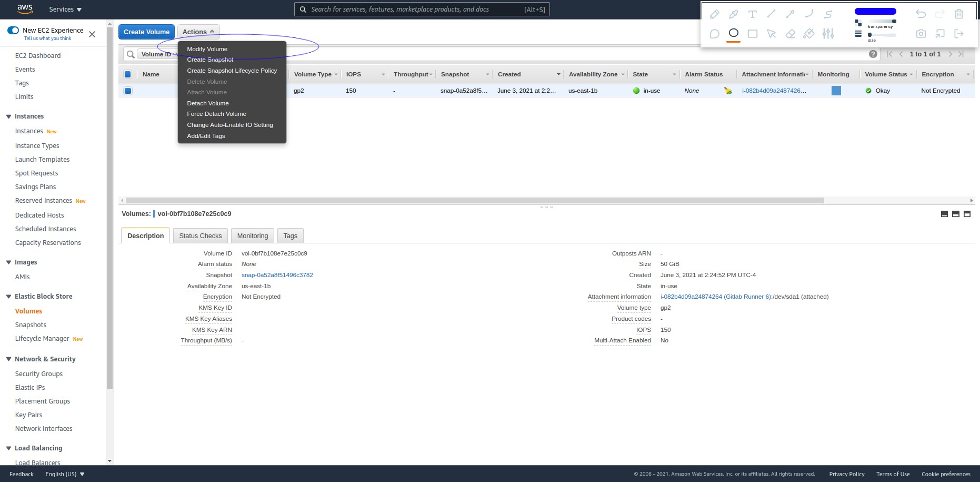Image resolution: width=980 pixels, height=482 pixels.
Task: Select the text annotation tool
Action: point(752,14)
